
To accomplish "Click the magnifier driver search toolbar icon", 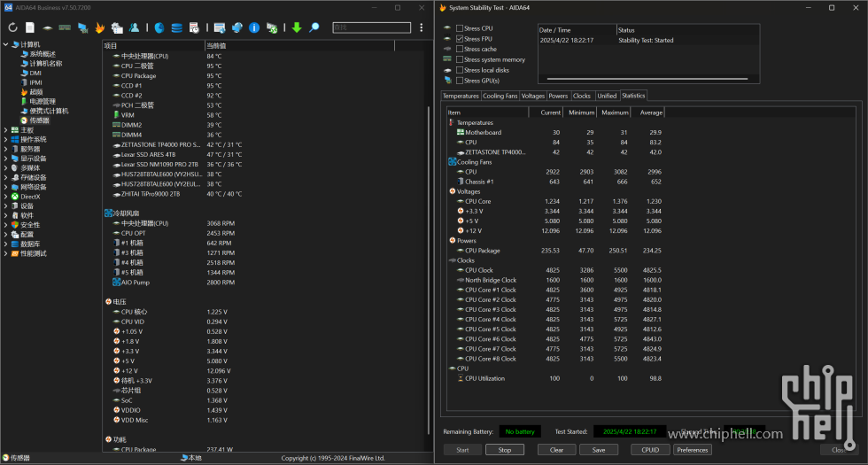I will tap(314, 27).
